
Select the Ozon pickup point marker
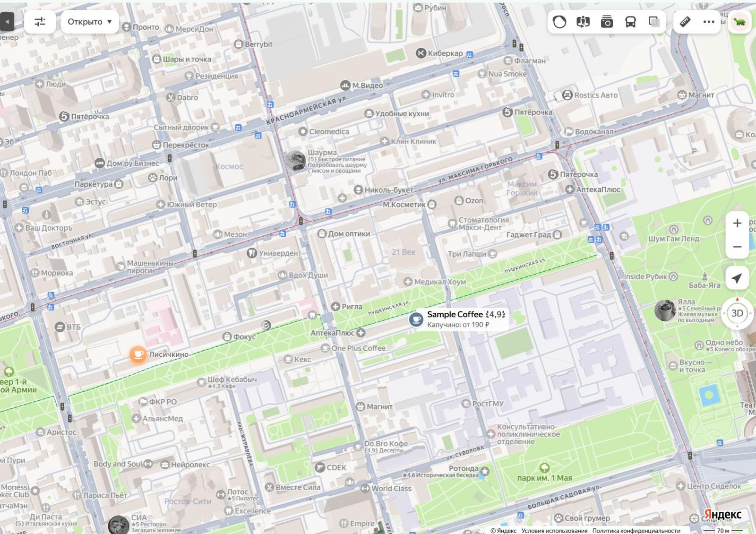(458, 200)
